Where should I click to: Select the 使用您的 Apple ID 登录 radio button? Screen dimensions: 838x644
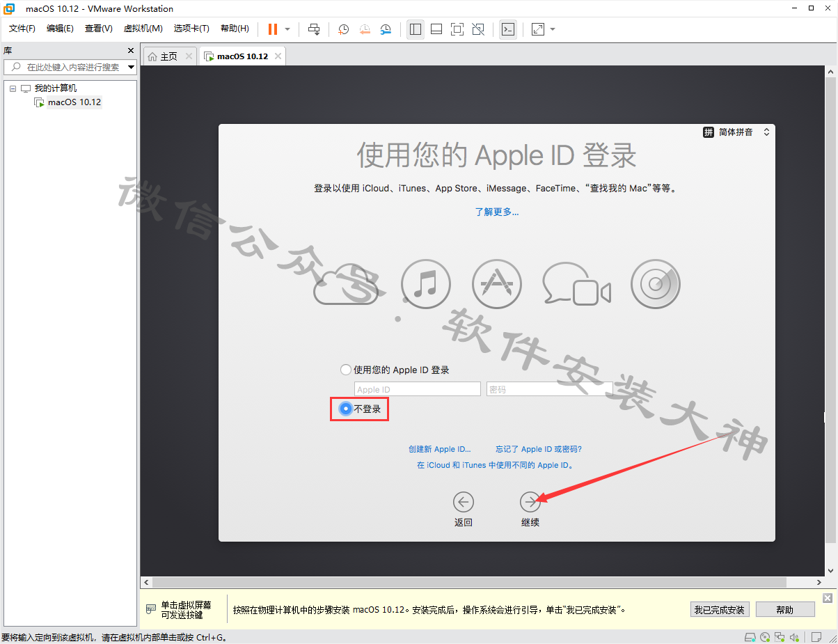point(346,370)
